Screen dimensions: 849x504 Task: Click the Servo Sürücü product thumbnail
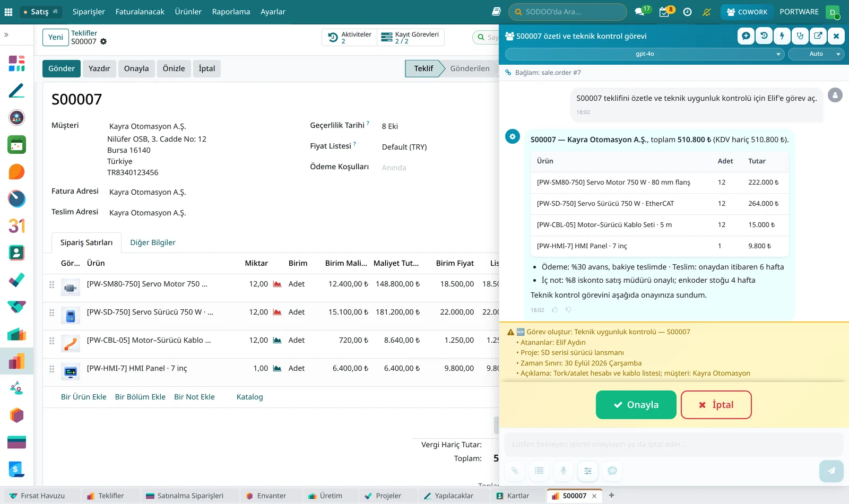[71, 316]
